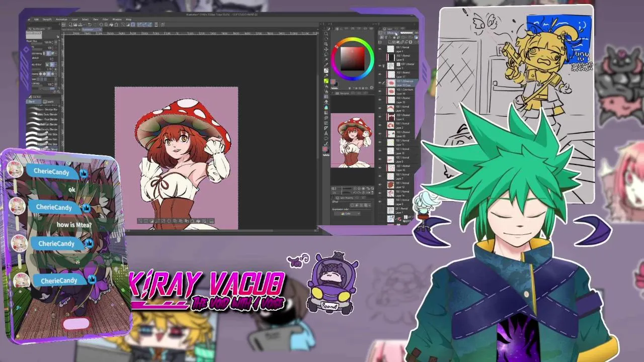
Task: Open the Effect options dropdown arrow
Action: (x=369, y=205)
